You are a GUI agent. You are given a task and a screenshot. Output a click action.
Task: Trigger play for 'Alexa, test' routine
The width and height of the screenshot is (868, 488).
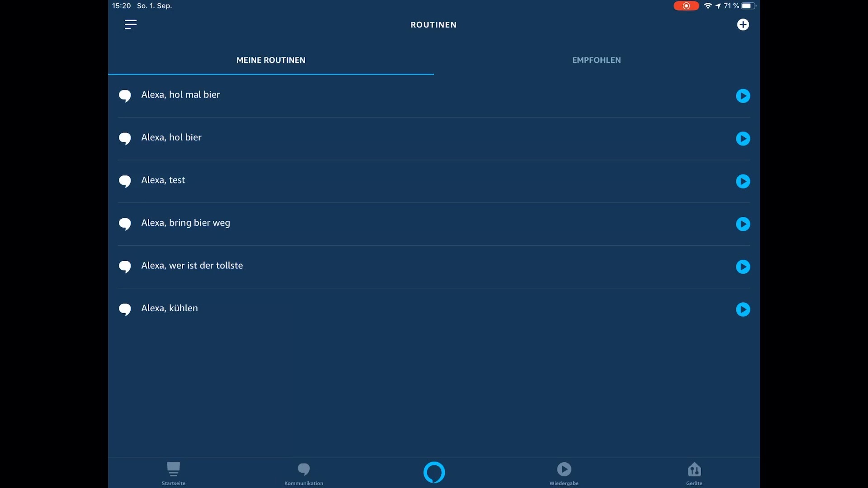[x=743, y=181]
